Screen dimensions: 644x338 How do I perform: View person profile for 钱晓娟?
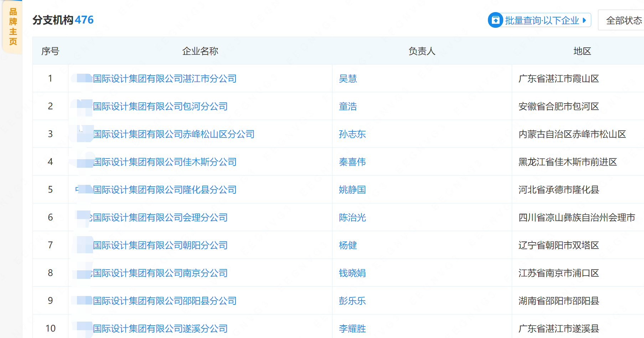click(352, 273)
